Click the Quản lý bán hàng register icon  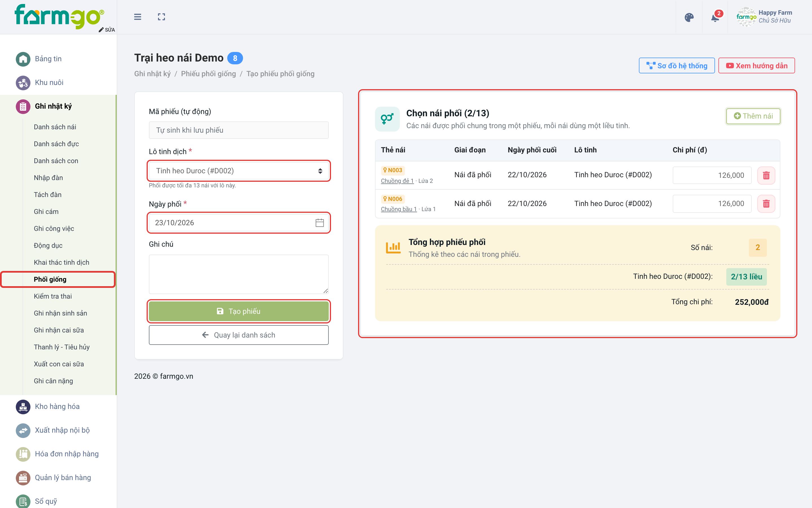point(23,478)
